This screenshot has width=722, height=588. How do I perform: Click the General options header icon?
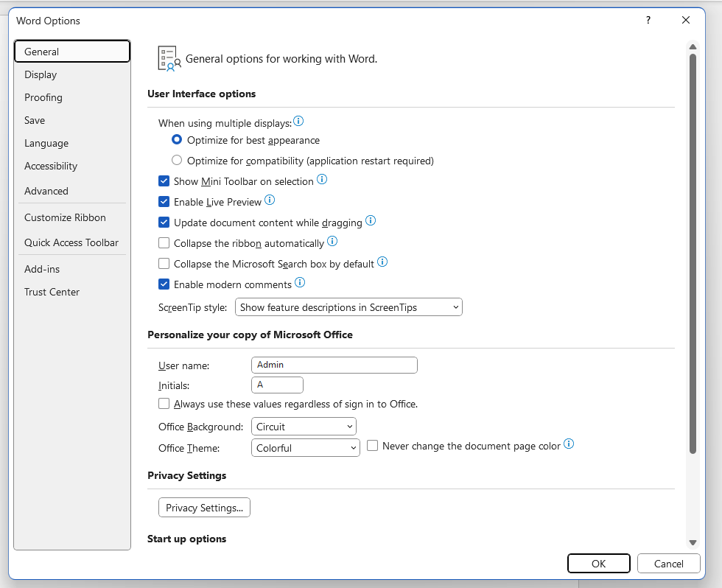(169, 58)
